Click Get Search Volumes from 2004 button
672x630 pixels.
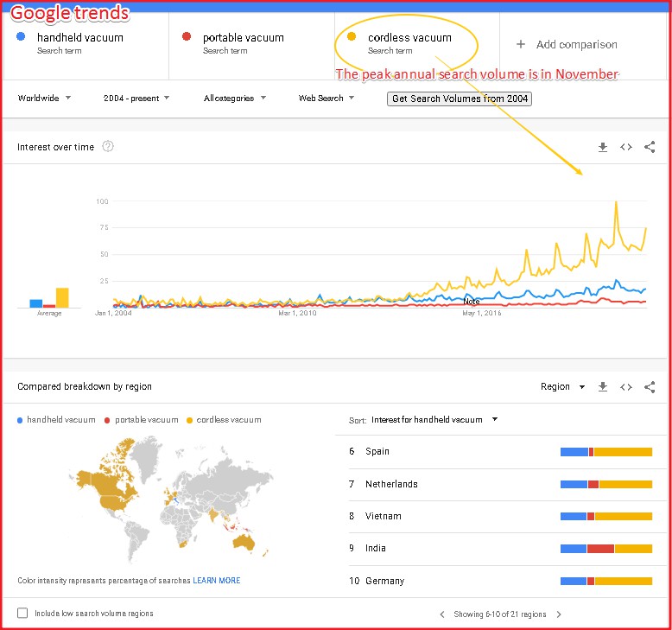460,99
